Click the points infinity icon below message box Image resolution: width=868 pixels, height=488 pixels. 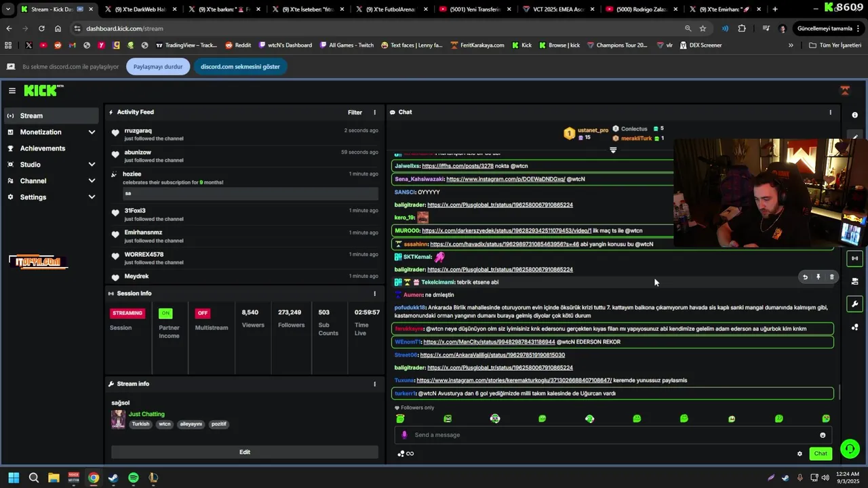406,454
